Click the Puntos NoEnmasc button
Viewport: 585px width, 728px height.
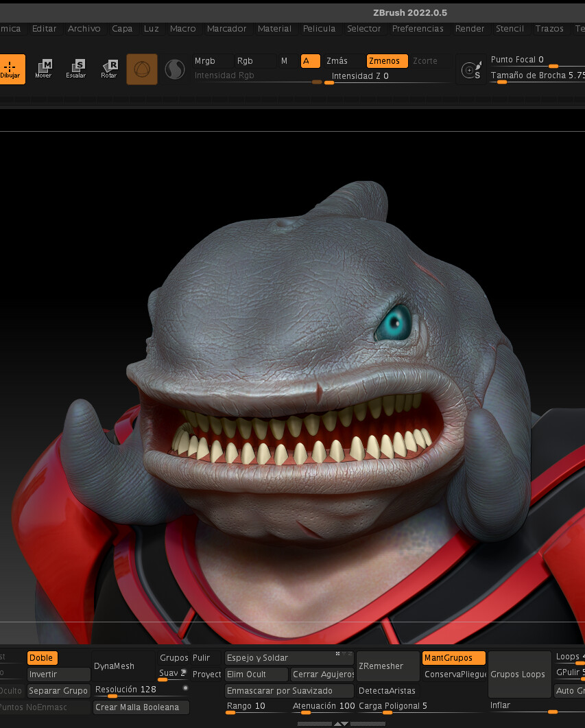45,707
